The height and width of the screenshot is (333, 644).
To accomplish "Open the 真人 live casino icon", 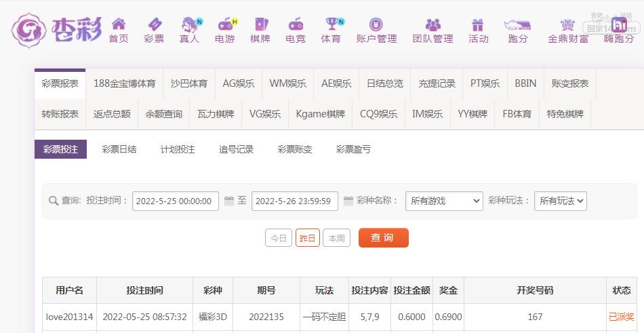I will pyautogui.click(x=189, y=25).
